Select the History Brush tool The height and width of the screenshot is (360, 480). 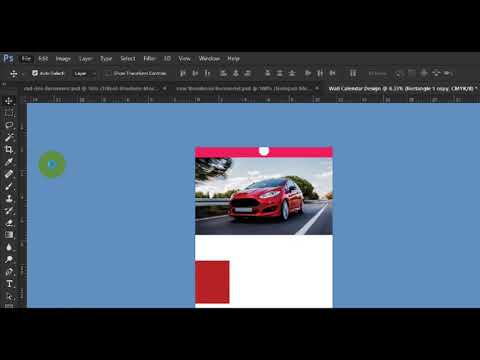click(x=9, y=210)
